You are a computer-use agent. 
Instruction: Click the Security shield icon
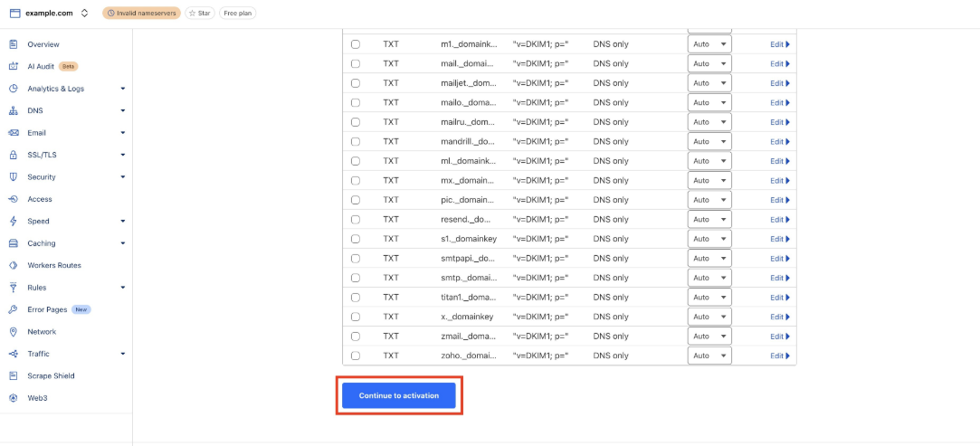pos(13,177)
